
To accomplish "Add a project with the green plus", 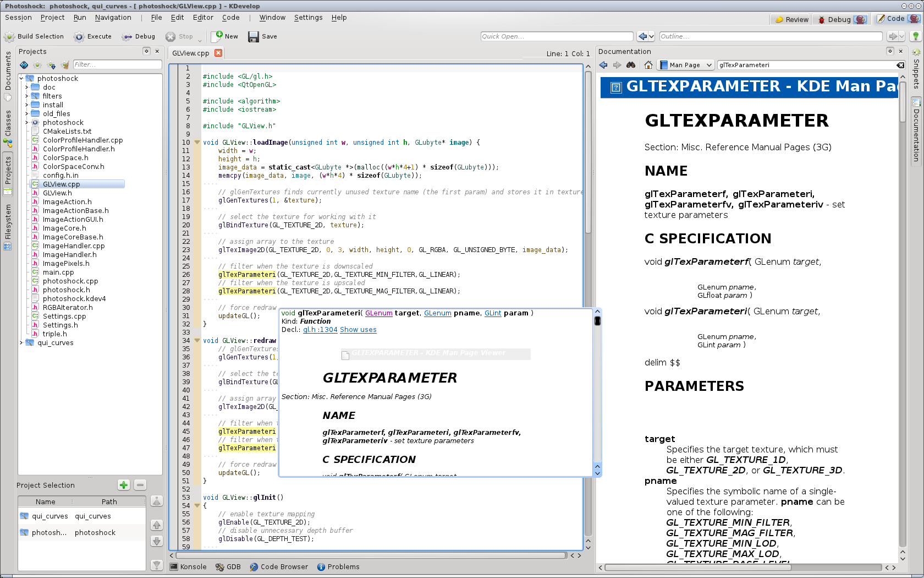I will point(124,485).
